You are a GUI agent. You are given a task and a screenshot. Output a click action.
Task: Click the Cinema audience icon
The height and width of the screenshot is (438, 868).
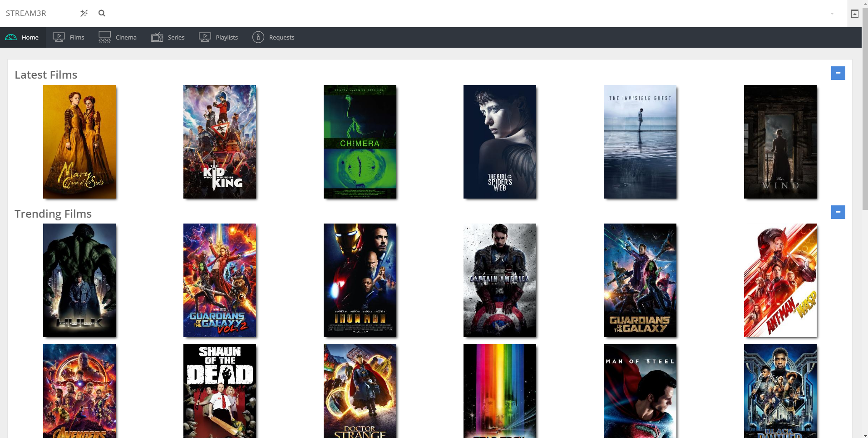[x=105, y=37]
